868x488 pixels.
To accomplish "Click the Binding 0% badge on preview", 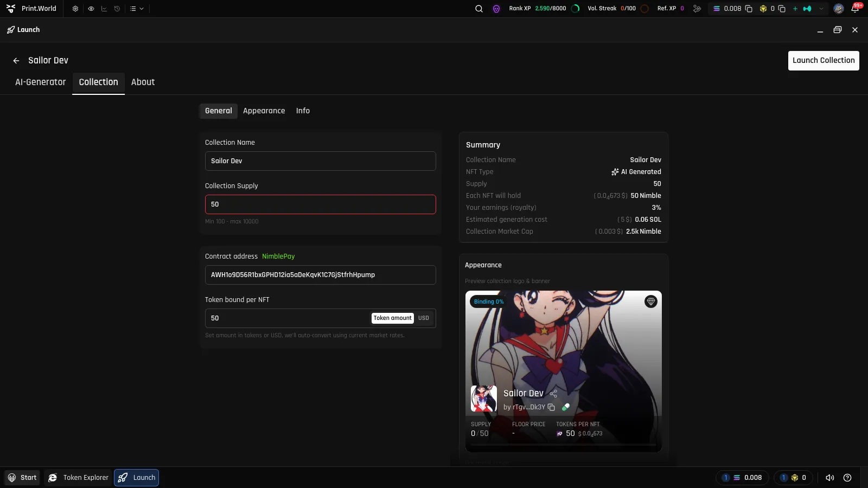I will pyautogui.click(x=489, y=301).
